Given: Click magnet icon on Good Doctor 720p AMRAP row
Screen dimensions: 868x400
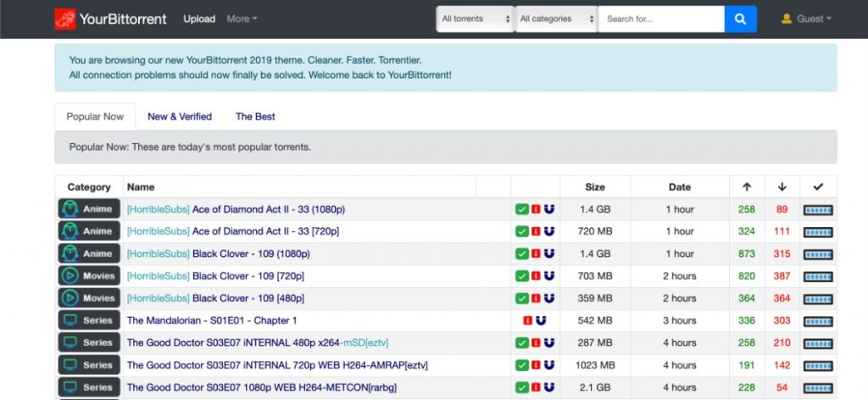Looking at the screenshot, I should [548, 364].
